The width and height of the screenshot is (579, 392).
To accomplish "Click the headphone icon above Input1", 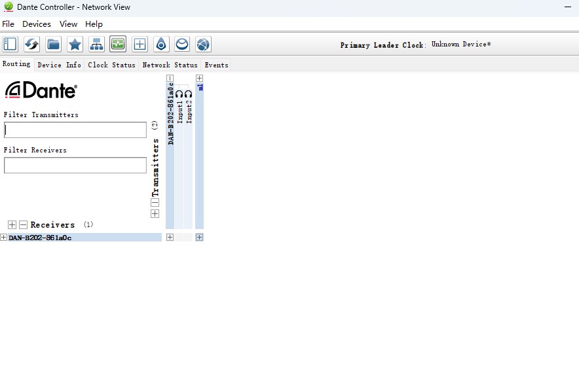I will click(179, 94).
